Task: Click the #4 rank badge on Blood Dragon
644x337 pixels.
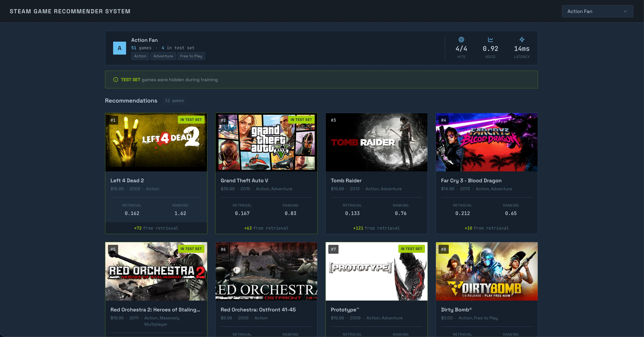Action: click(444, 120)
